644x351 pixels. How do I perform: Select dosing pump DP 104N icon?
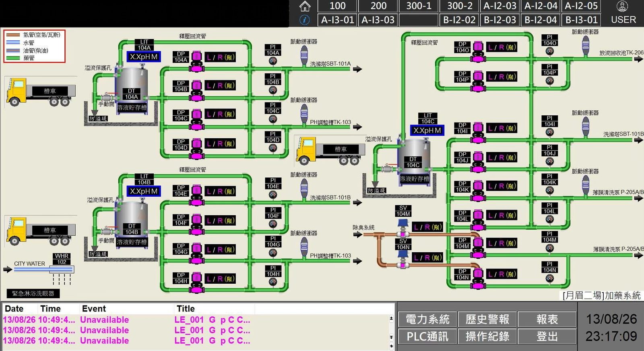tap(478, 278)
